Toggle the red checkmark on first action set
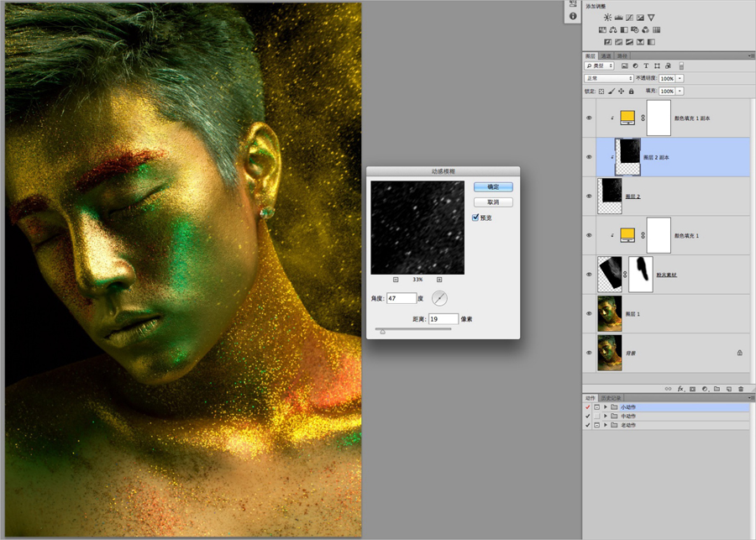Screen dimensions: 756x540 pos(588,407)
